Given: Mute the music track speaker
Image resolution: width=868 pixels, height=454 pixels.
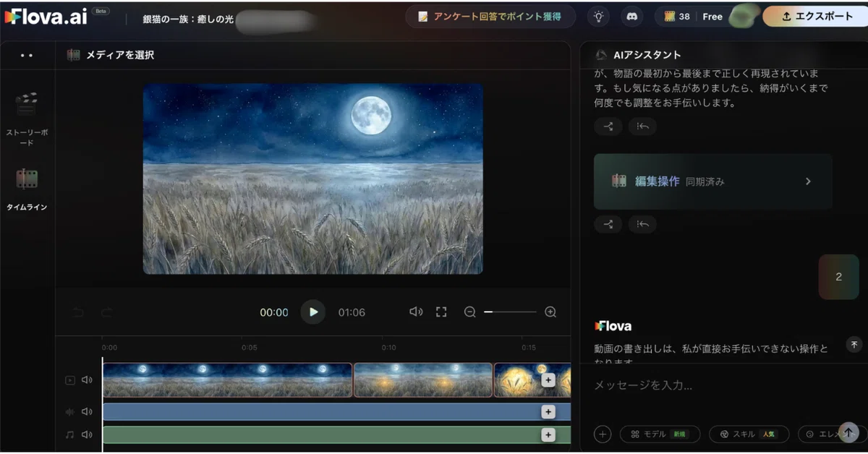Looking at the screenshot, I should pyautogui.click(x=87, y=434).
